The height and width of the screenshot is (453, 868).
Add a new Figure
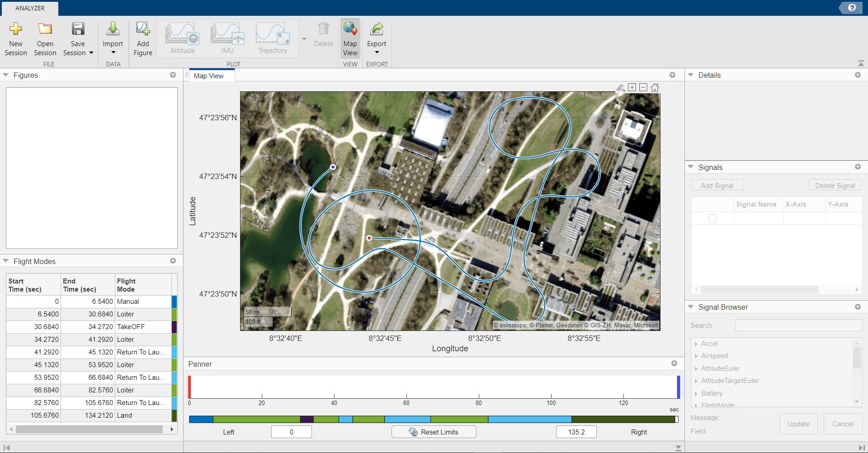pos(143,40)
